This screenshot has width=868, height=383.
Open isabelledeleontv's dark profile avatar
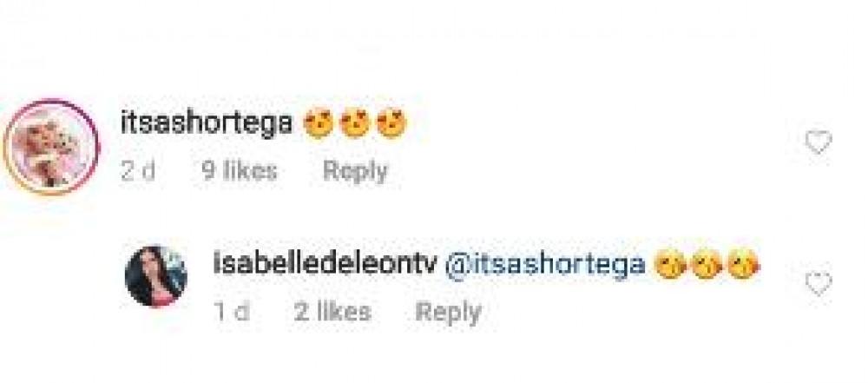pyautogui.click(x=156, y=275)
